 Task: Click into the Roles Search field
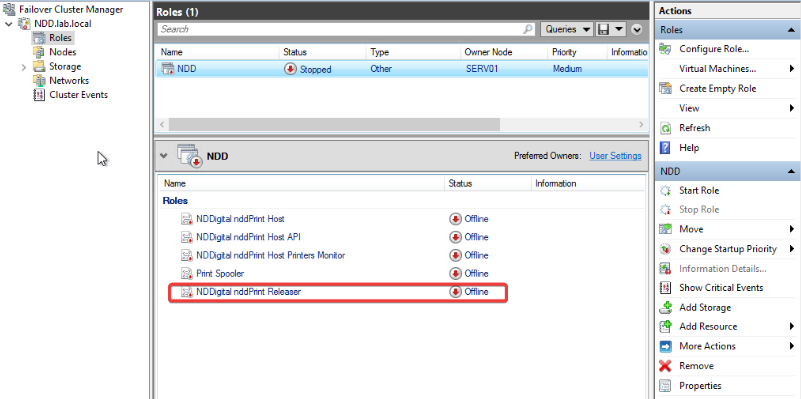tap(340, 30)
